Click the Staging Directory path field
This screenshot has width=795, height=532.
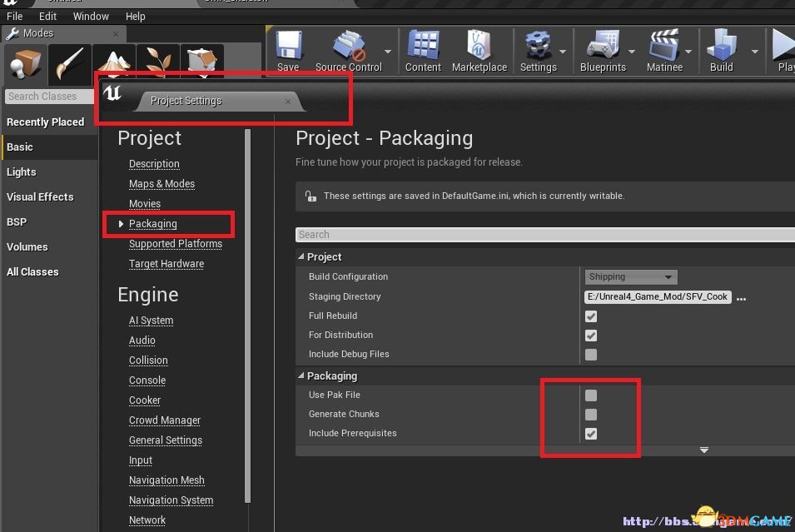[x=658, y=296]
